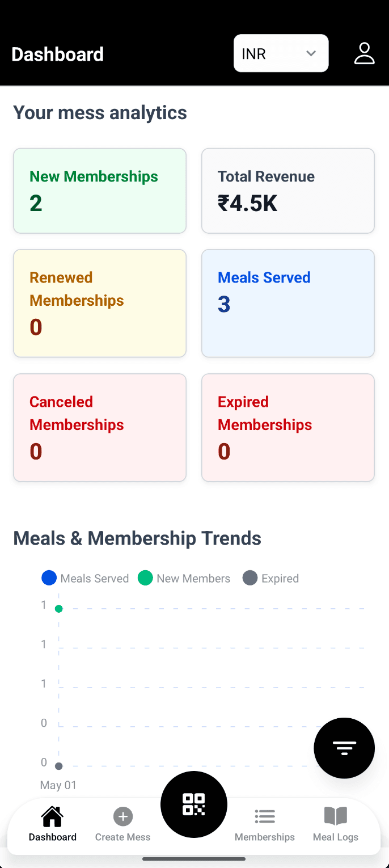Tap the Create Mess plus icon
Viewport: 389px width, 868px height.
point(123,816)
